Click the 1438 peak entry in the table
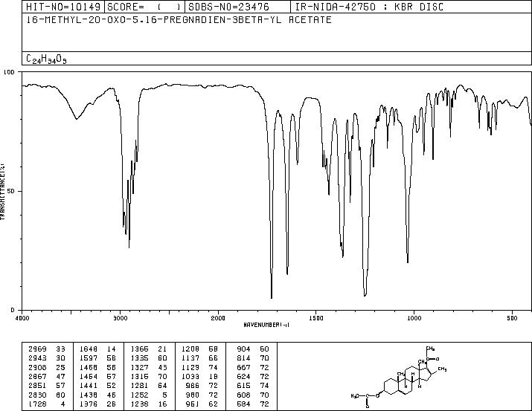 coord(97,395)
